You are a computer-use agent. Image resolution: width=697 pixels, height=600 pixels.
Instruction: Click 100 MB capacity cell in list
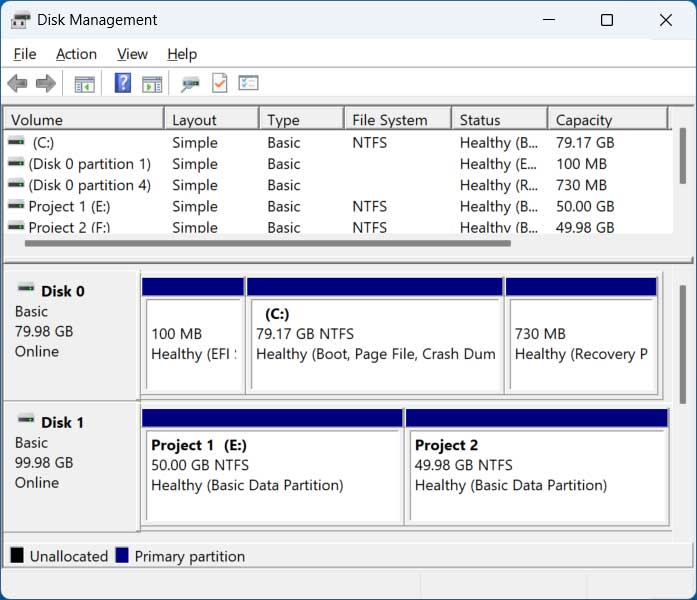581,164
